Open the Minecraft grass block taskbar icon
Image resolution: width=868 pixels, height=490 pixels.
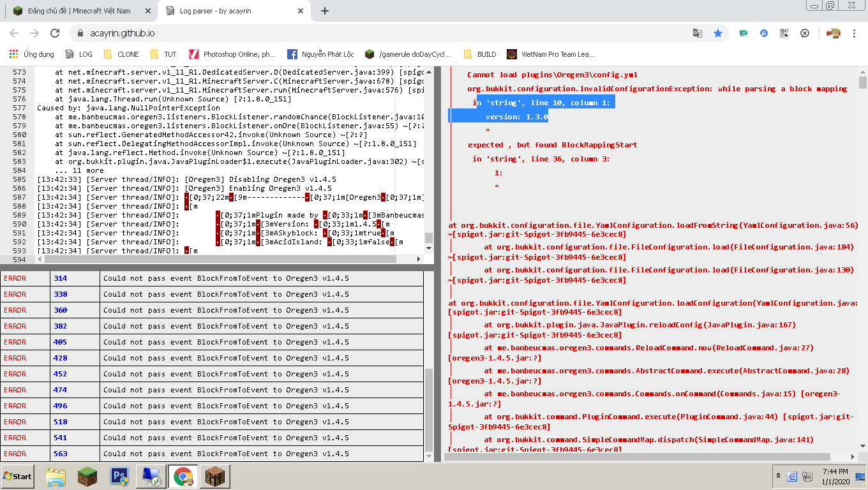[x=87, y=476]
